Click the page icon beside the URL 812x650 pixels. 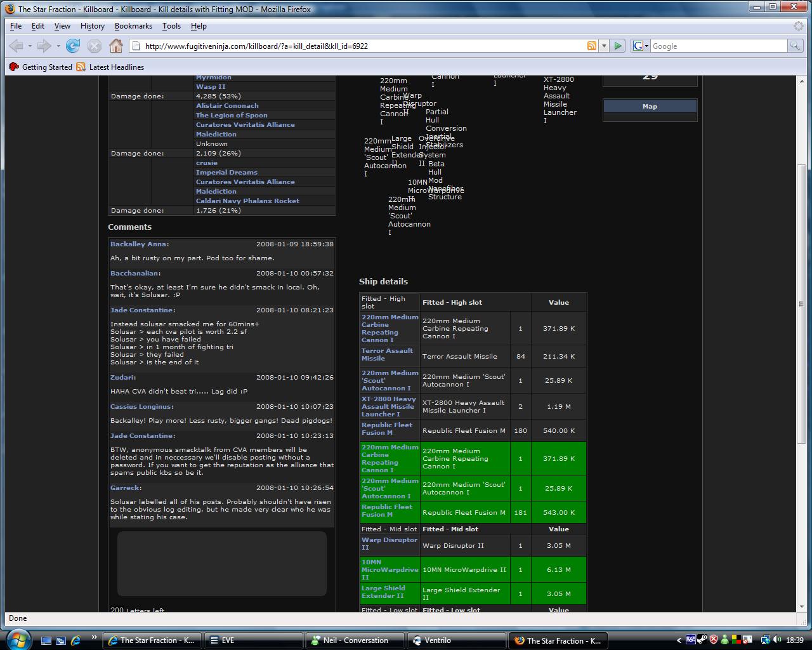(136, 46)
